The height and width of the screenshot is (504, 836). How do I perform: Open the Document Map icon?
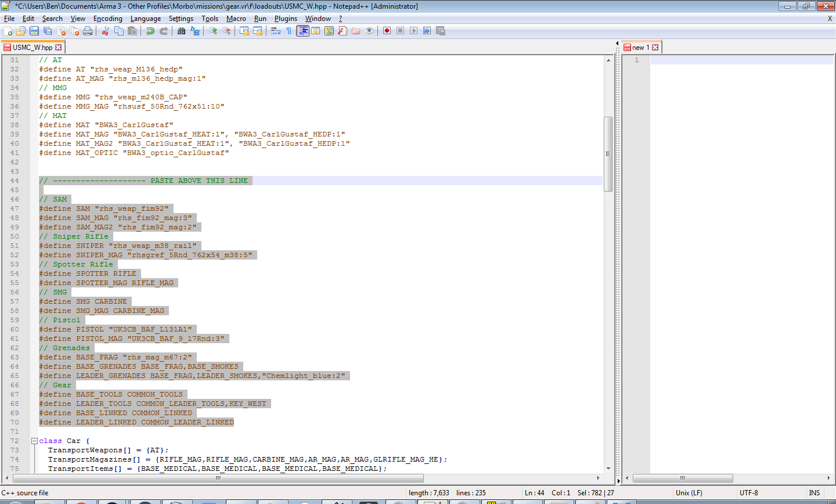coord(329,31)
